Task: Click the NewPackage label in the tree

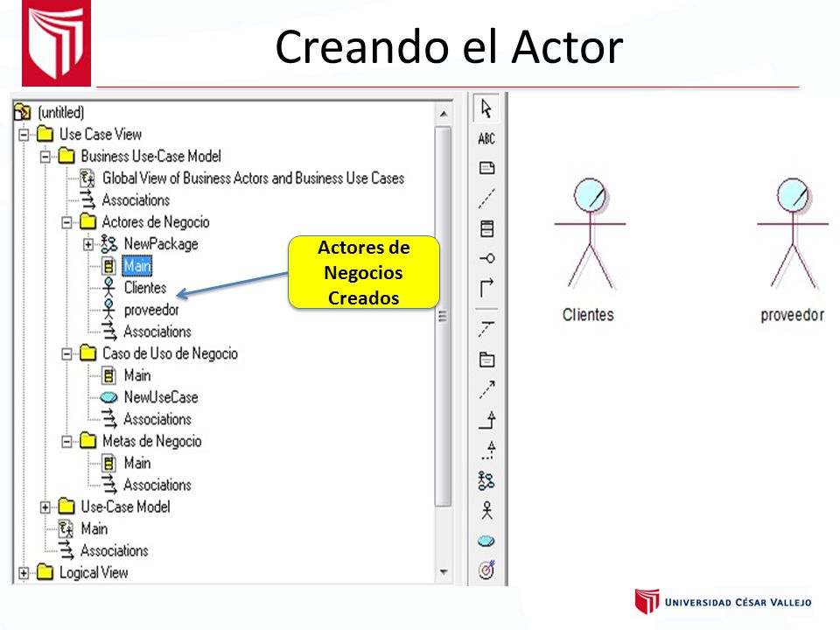Action: (161, 244)
